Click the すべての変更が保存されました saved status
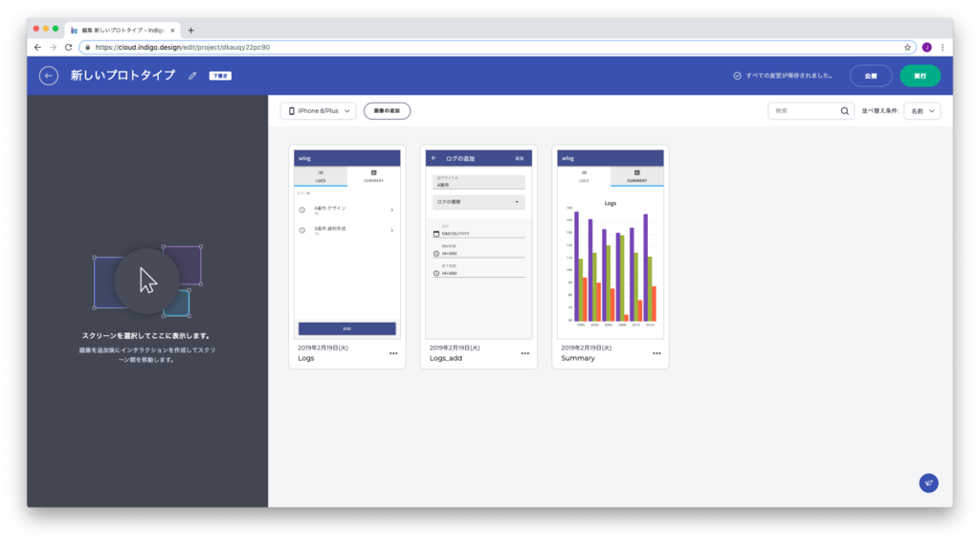Viewport: 980px width, 543px height. tap(789, 76)
